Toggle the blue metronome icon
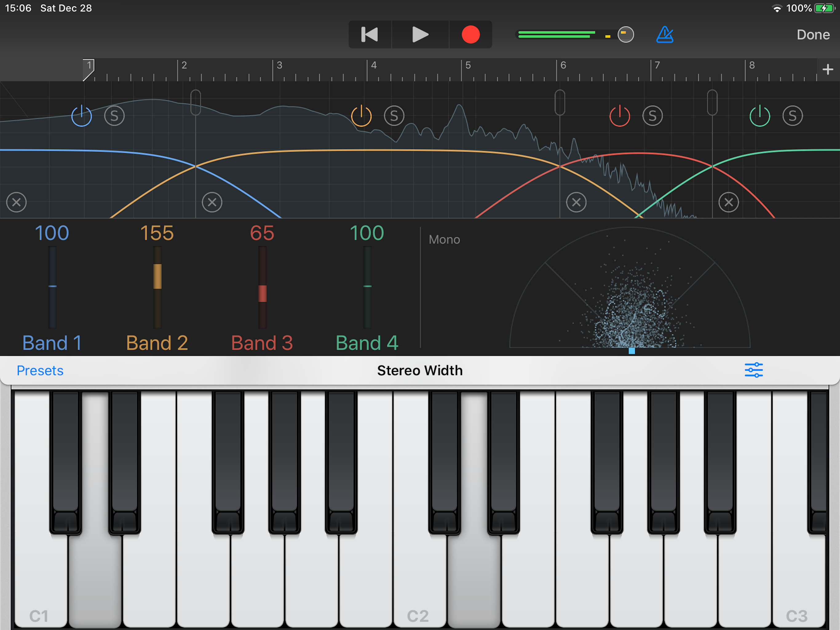The width and height of the screenshot is (840, 630). coord(664,34)
